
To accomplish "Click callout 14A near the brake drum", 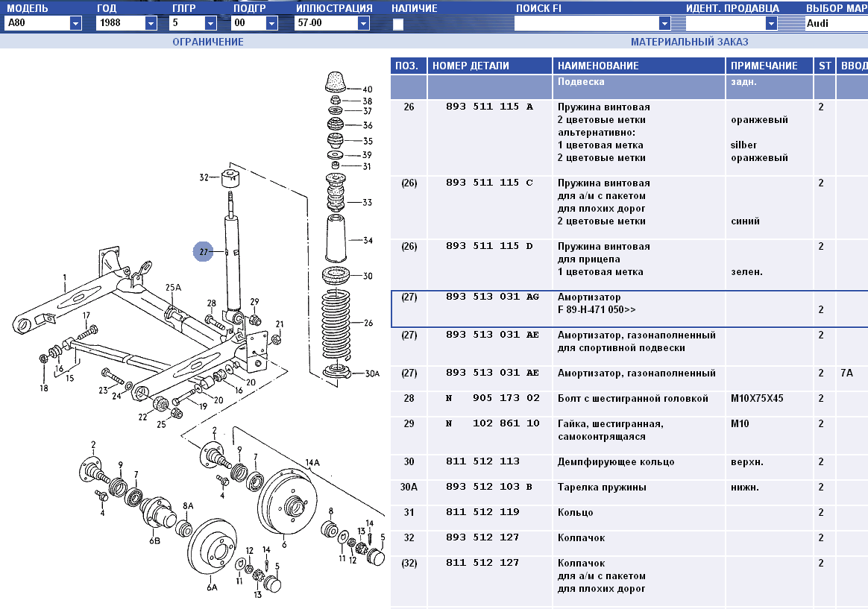I will (x=312, y=462).
